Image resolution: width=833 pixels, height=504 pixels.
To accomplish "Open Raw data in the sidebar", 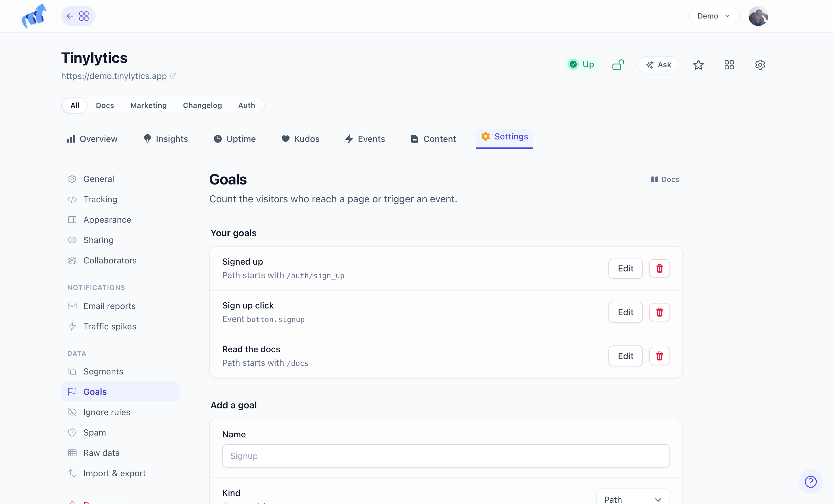I will point(120,452).
